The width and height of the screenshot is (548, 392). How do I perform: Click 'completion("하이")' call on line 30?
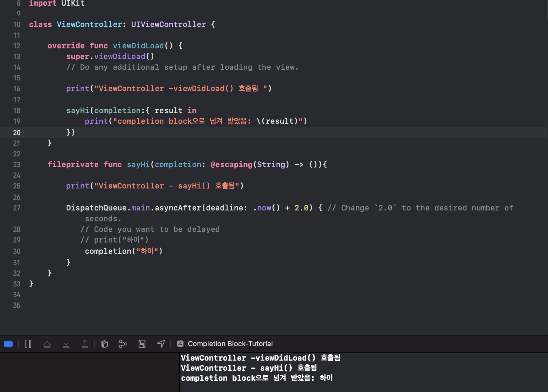[124, 251]
